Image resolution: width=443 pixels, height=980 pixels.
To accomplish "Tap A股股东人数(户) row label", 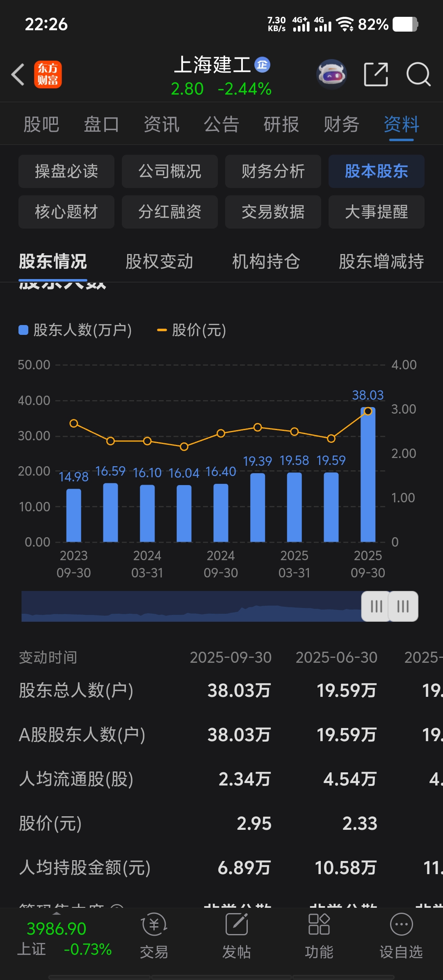I will pos(82,735).
